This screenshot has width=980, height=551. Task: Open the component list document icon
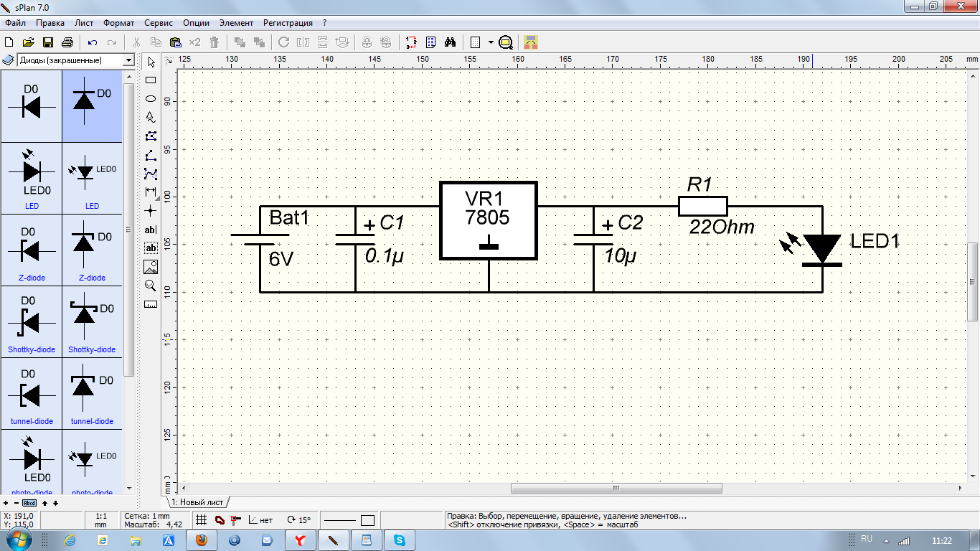click(x=430, y=42)
